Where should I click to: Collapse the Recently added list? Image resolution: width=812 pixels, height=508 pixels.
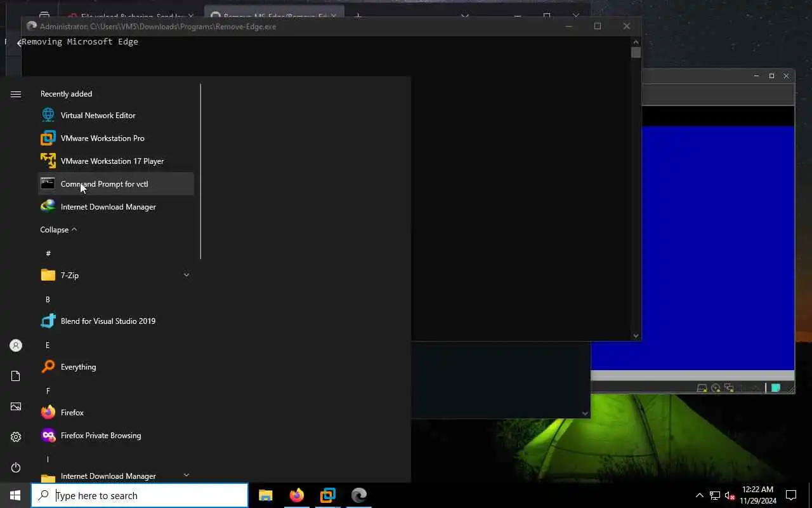pyautogui.click(x=58, y=230)
